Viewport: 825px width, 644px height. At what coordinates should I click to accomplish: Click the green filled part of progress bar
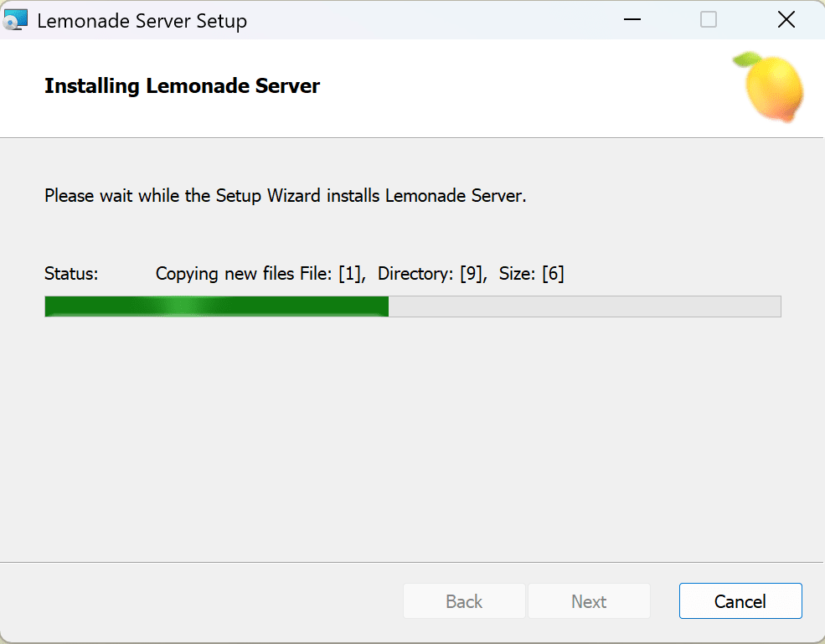(101, 307)
